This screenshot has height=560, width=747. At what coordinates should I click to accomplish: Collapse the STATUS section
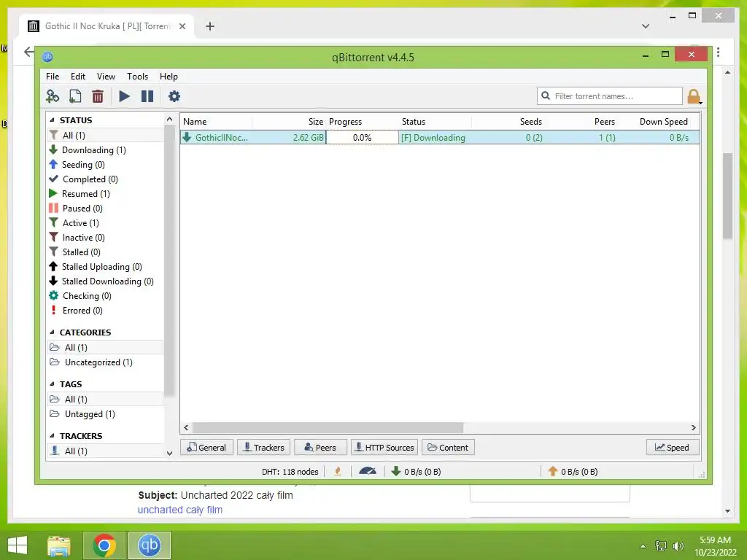pyautogui.click(x=52, y=120)
